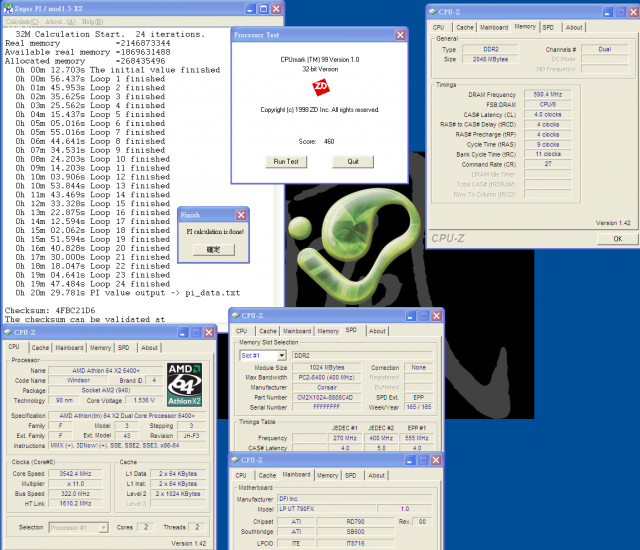This screenshot has height=550, width=640.
Task: Click the LP UT 790FX model field
Action: click(327, 509)
